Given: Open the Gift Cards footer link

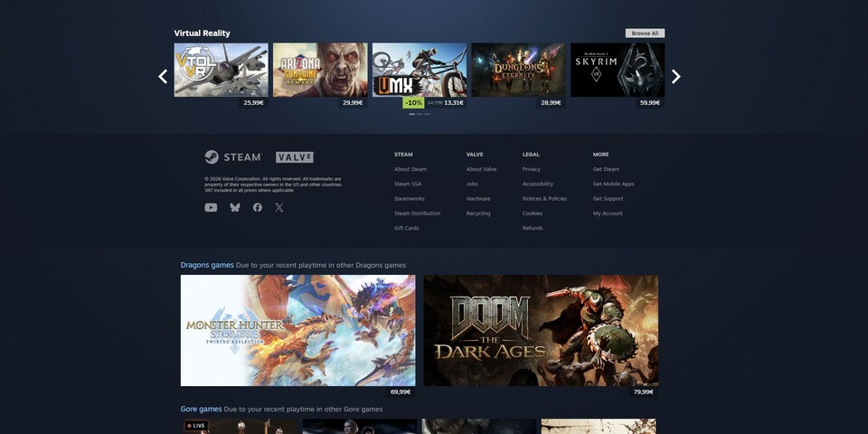Looking at the screenshot, I should (x=406, y=228).
